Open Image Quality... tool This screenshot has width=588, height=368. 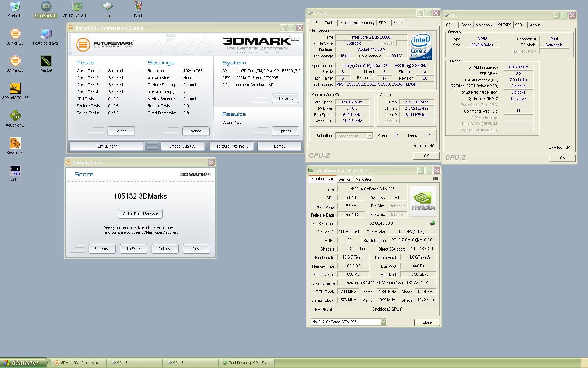point(184,146)
